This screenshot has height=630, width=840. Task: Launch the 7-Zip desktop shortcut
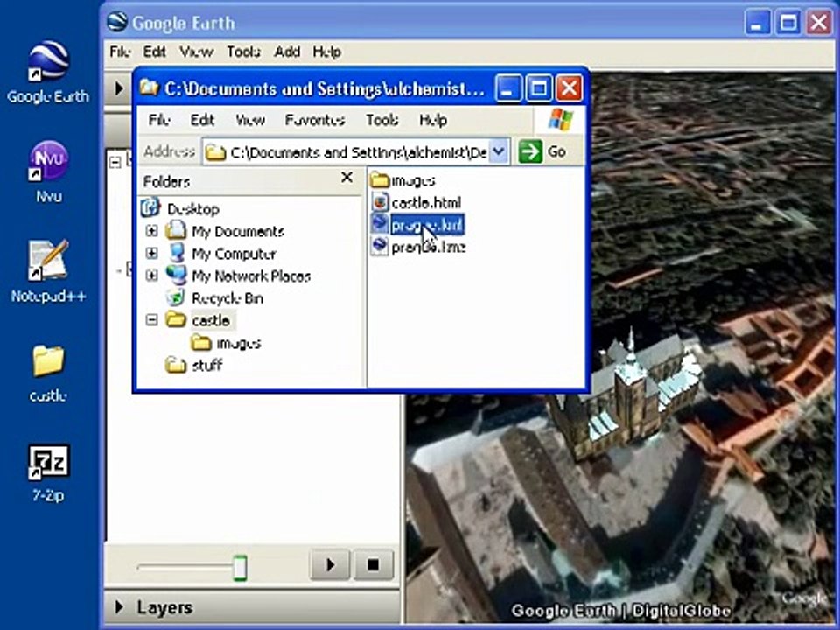(x=48, y=472)
